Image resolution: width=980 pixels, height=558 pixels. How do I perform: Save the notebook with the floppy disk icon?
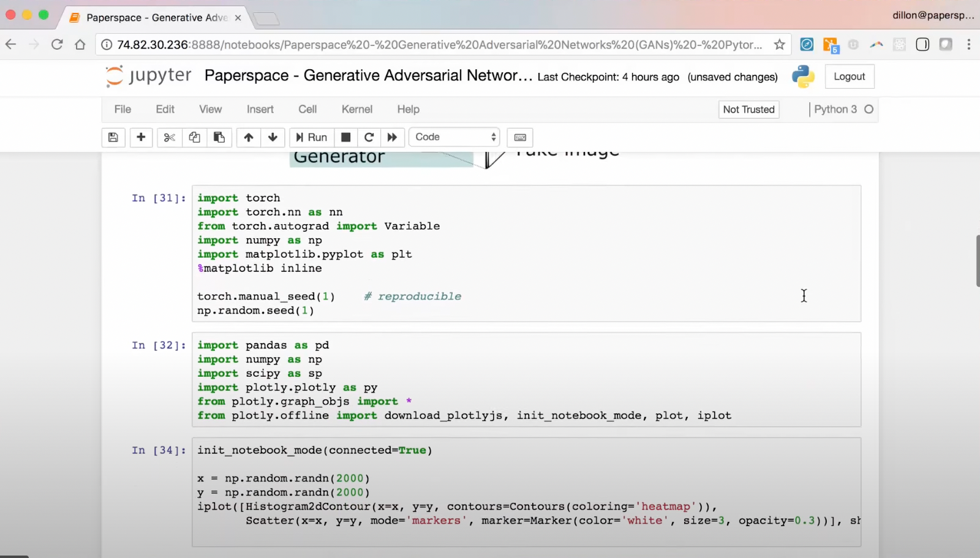coord(113,137)
